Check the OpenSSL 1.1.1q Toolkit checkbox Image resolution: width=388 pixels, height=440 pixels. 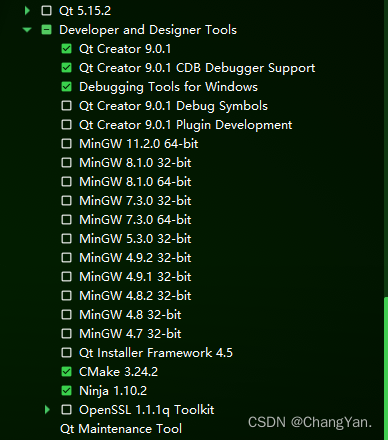tap(66, 410)
